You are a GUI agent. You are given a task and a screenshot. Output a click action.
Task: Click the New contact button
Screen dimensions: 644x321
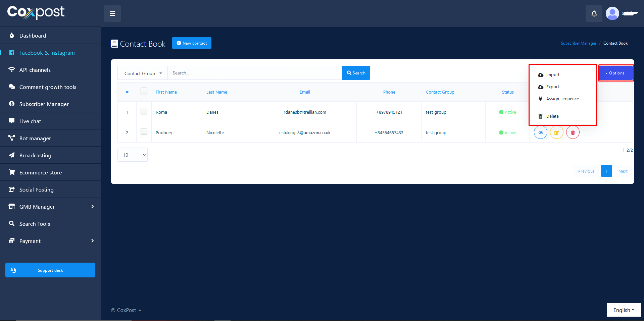point(192,43)
